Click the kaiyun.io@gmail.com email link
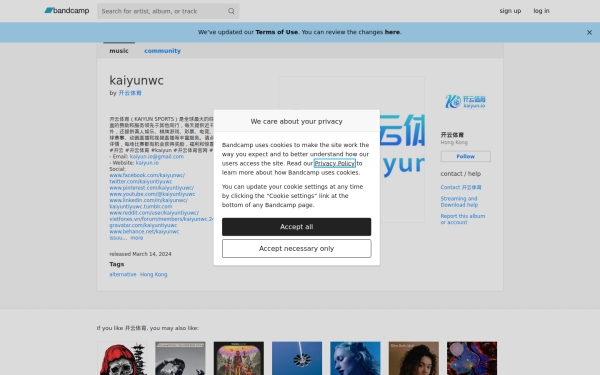The width and height of the screenshot is (600, 375). coord(157,157)
